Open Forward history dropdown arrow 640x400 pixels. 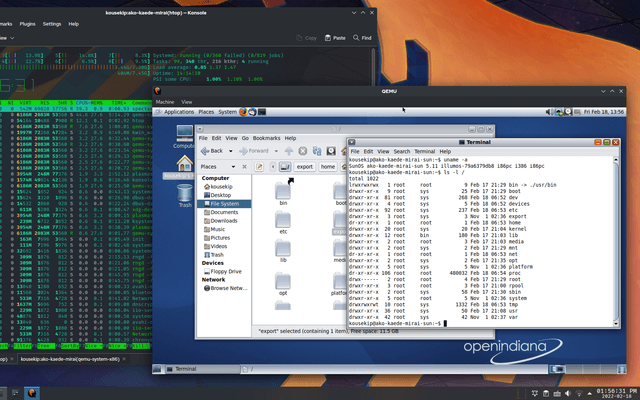[276, 151]
